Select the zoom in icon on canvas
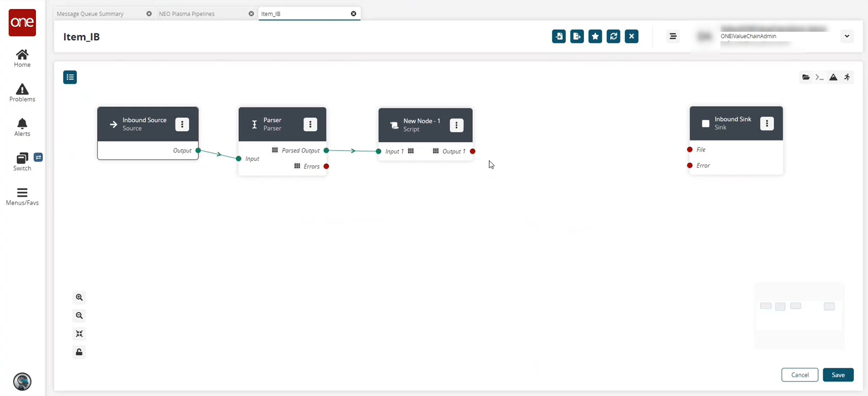Image resolution: width=868 pixels, height=396 pixels. click(x=79, y=297)
